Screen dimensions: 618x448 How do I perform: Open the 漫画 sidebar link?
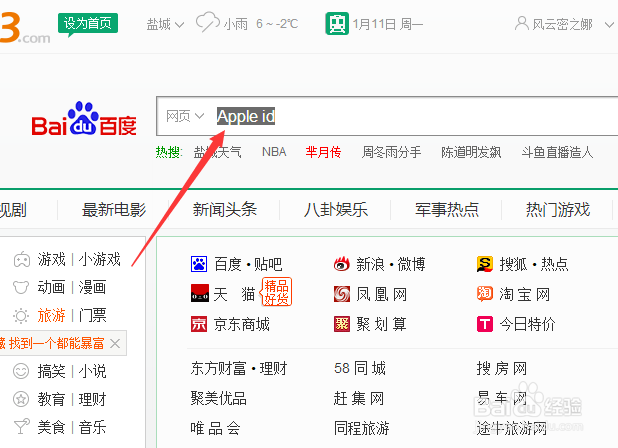pos(92,287)
